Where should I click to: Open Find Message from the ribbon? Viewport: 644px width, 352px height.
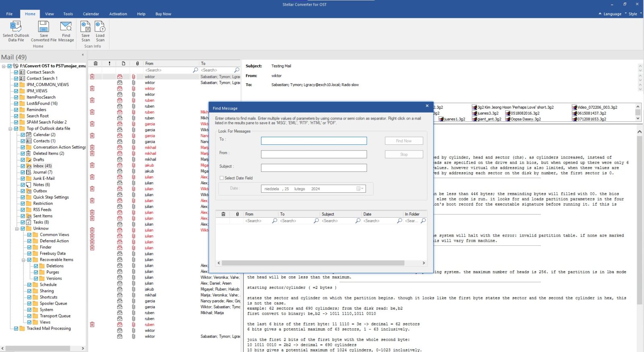pyautogui.click(x=66, y=27)
